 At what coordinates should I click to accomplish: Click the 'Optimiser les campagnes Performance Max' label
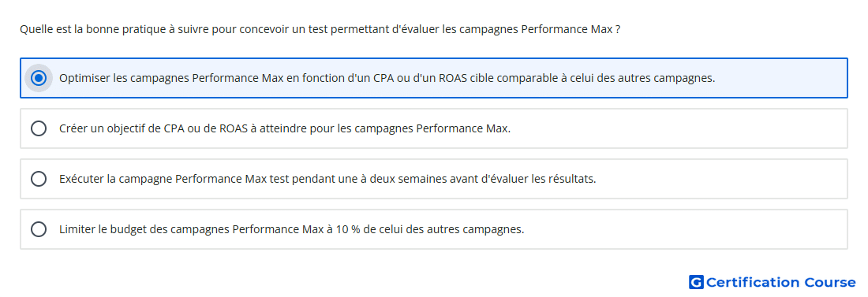387,78
